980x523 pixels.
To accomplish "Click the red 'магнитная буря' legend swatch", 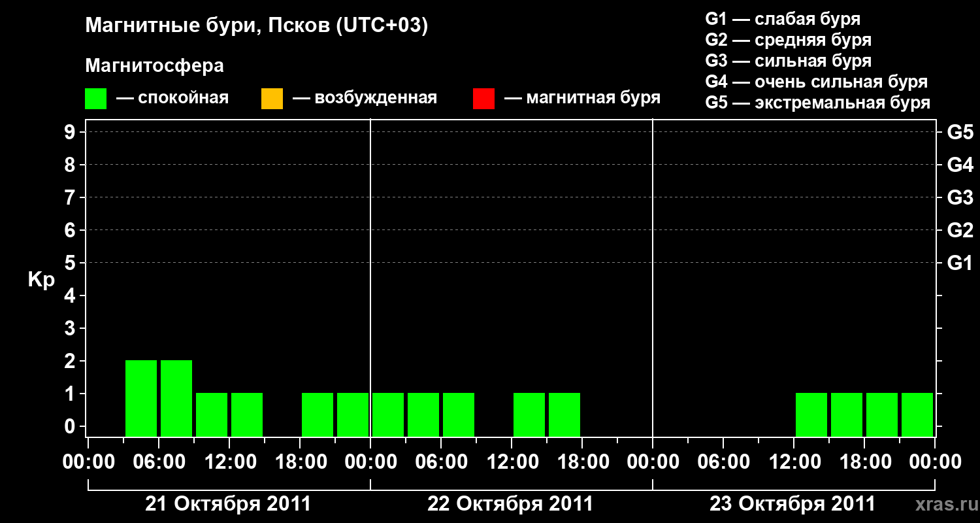I will click(483, 99).
